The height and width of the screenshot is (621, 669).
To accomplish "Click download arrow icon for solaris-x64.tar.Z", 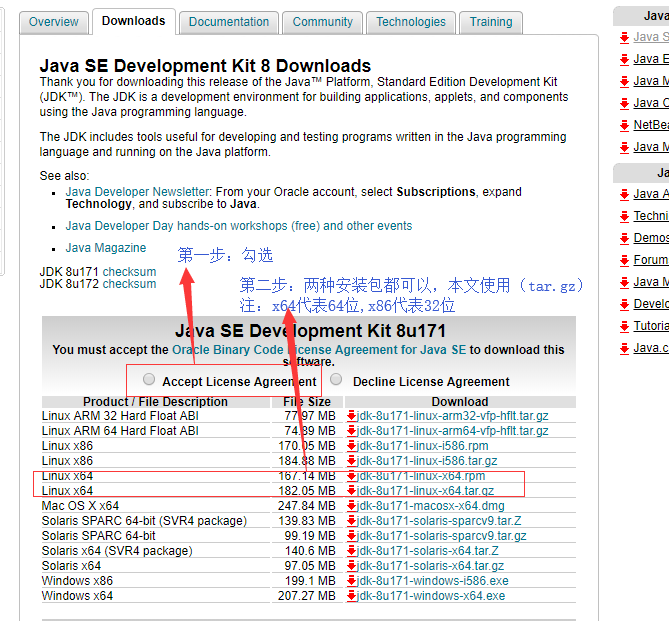I will coord(352,551).
